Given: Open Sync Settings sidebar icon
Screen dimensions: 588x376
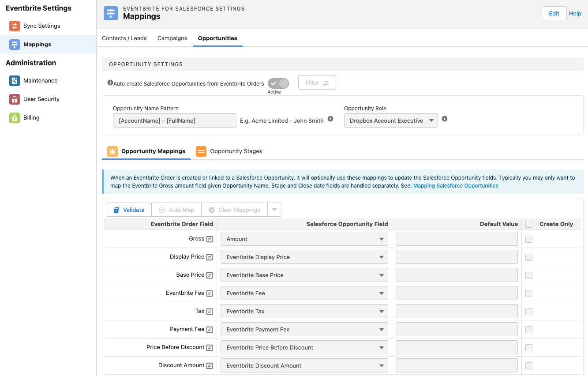Looking at the screenshot, I should 15,26.
